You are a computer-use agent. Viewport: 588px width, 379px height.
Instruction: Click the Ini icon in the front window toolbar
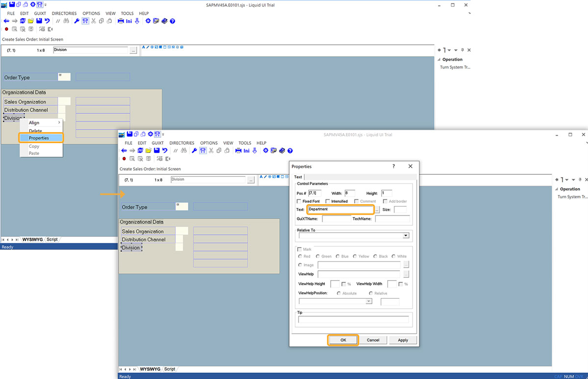[x=246, y=151]
